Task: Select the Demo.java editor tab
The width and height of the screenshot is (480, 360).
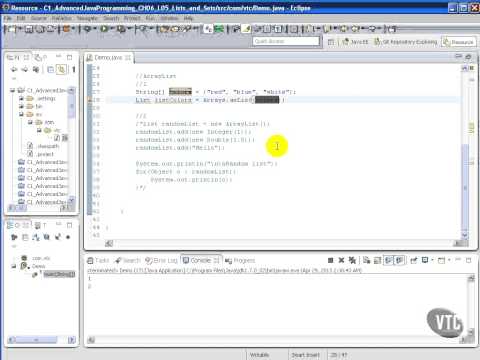Action: [108, 58]
